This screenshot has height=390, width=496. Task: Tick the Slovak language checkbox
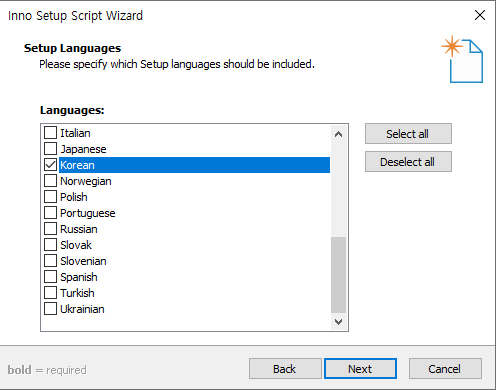coord(50,244)
